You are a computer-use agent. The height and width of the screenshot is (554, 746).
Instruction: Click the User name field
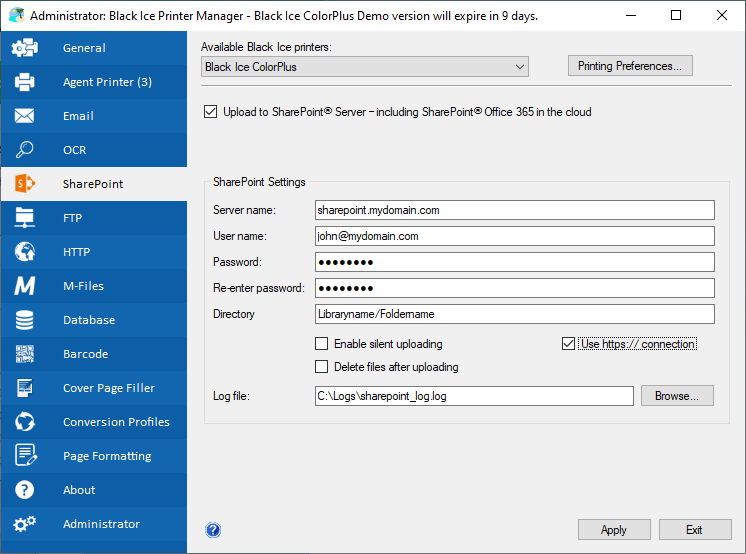click(x=515, y=236)
